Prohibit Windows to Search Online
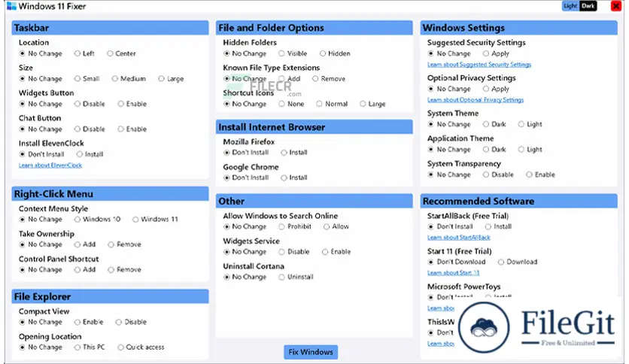Viewport: 629px width, 364px height. (x=295, y=227)
